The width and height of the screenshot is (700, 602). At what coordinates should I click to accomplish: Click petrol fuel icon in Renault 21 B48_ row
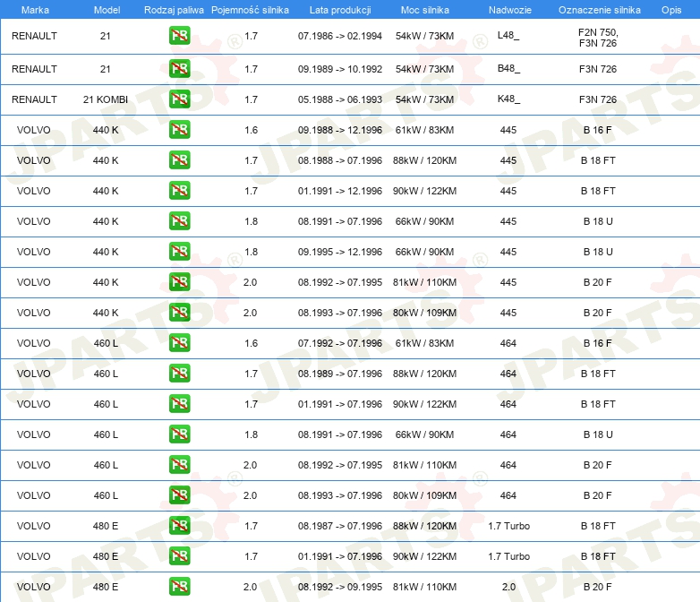pyautogui.click(x=179, y=69)
